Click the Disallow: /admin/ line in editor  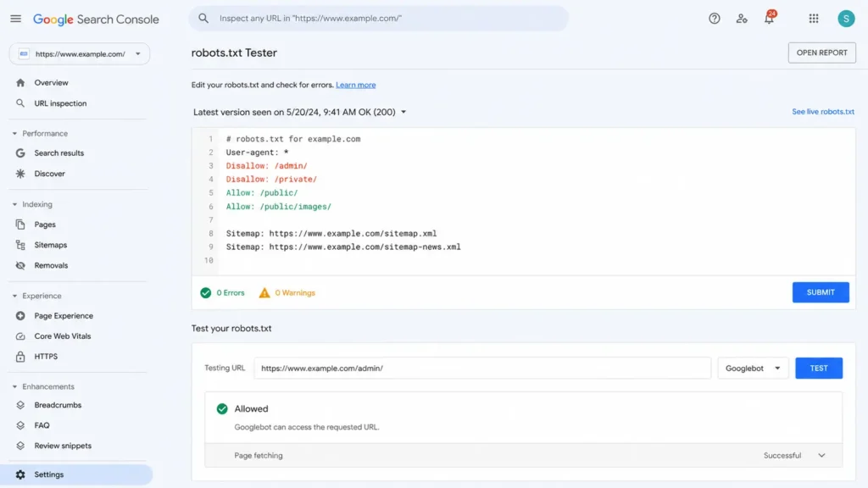266,166
